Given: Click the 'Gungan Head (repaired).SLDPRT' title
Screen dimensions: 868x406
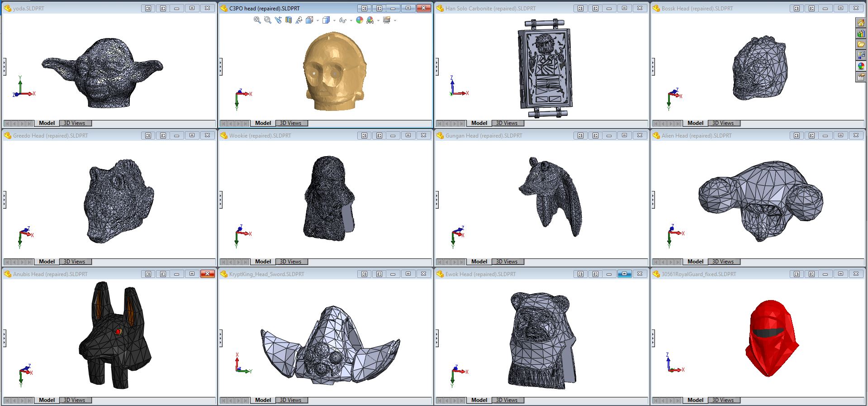Looking at the screenshot, I should click(484, 135).
